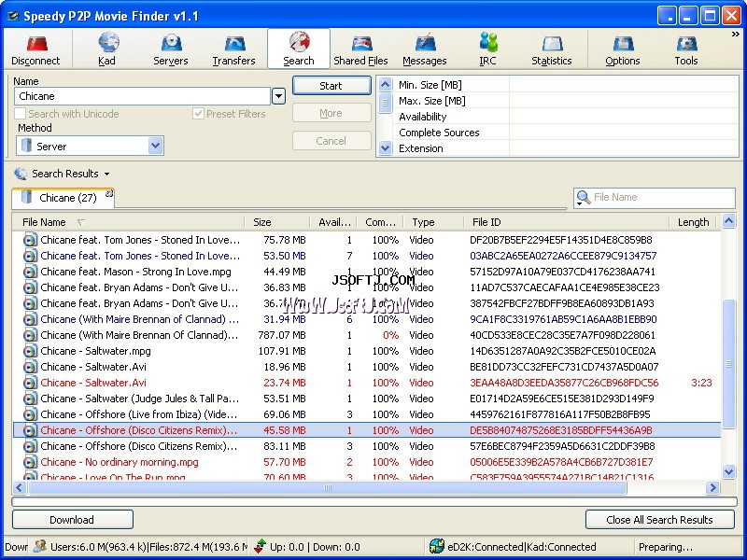Click the users icon in status bar

pyautogui.click(x=40, y=546)
